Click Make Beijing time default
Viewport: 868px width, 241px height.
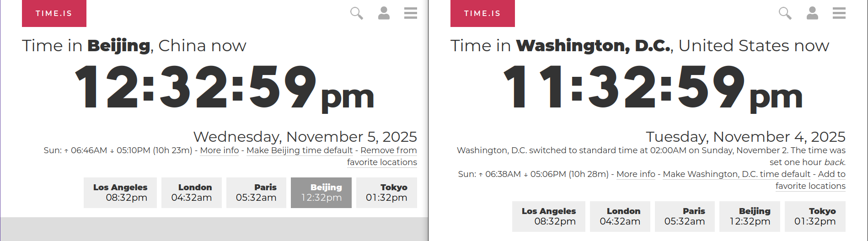click(x=300, y=150)
